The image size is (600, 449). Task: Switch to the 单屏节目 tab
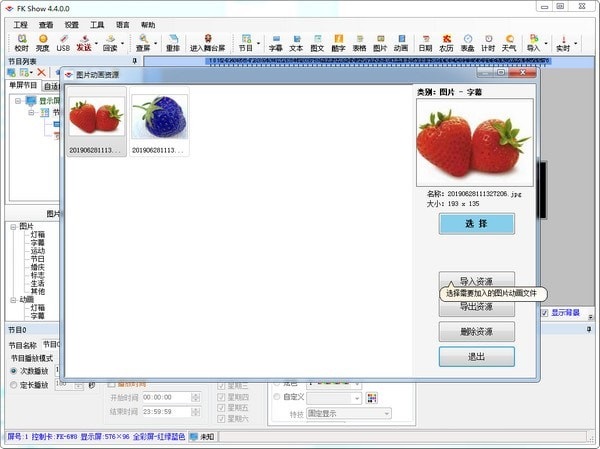tap(23, 85)
